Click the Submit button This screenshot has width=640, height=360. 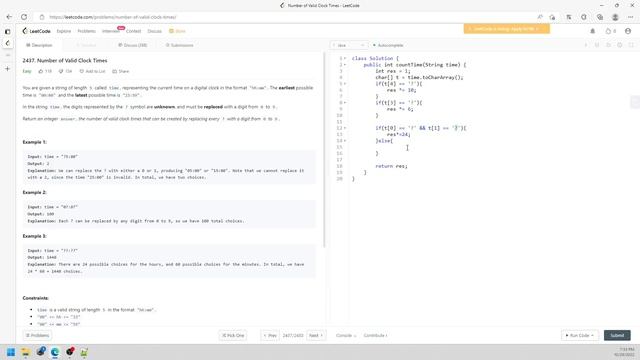coord(617,336)
